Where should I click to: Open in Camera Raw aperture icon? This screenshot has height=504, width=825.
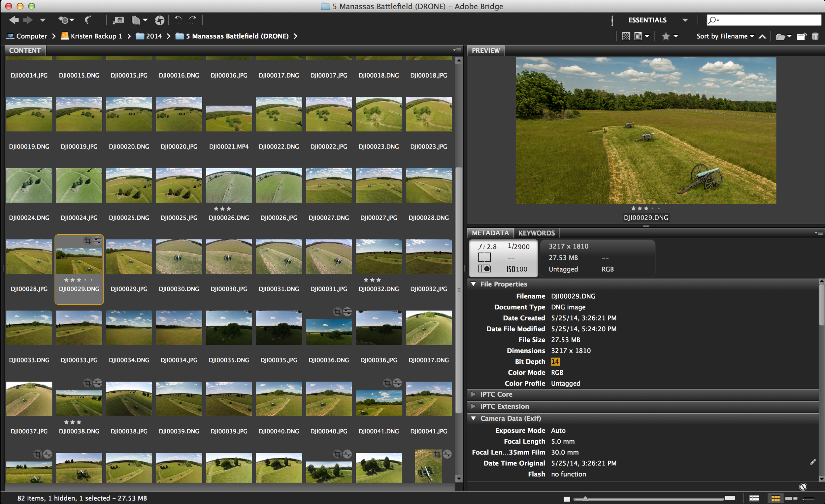click(159, 20)
